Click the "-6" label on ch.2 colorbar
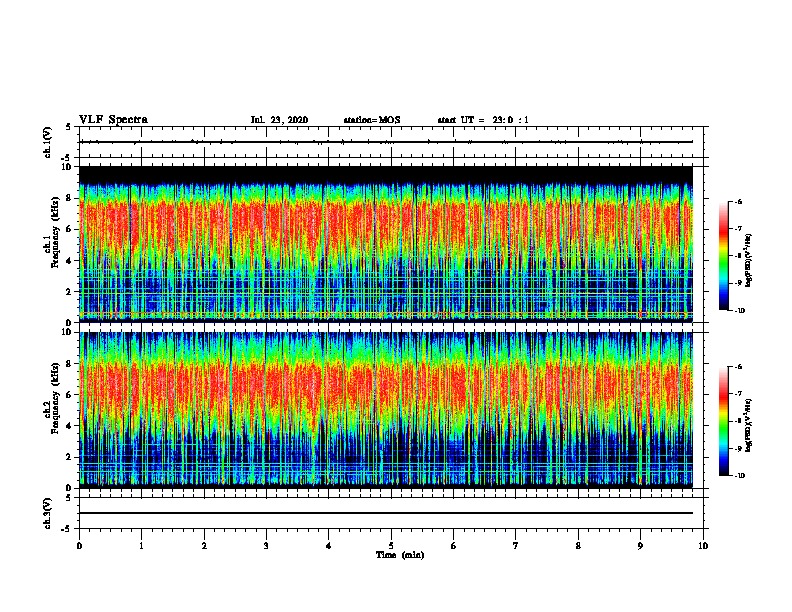Viewport: 792px width, 612px height. point(738,367)
